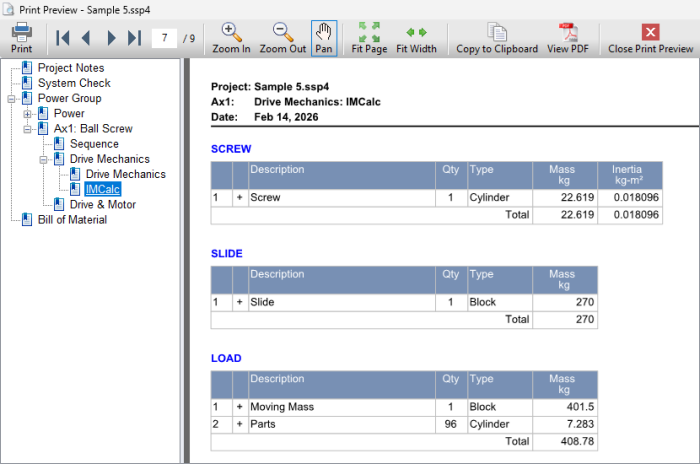
Task: Select the Drive & Motor item
Action: coord(102,205)
